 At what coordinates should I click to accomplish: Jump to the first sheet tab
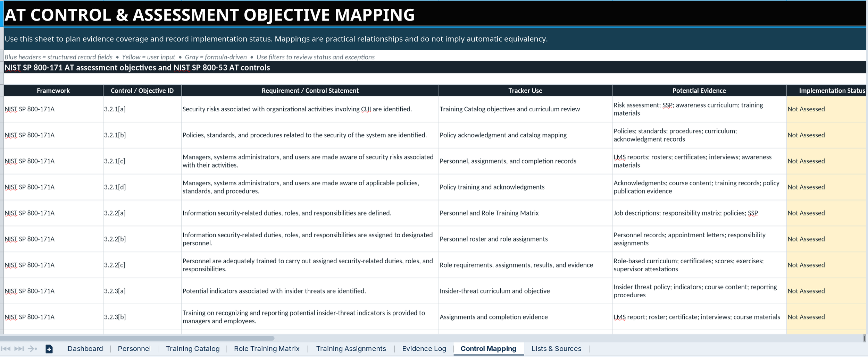[6, 349]
